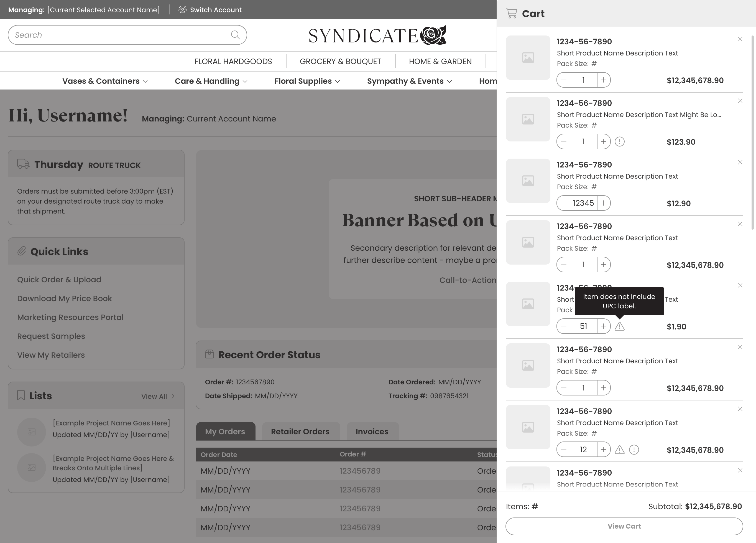Open Download My Price Book link
The height and width of the screenshot is (543, 756).
[64, 298]
